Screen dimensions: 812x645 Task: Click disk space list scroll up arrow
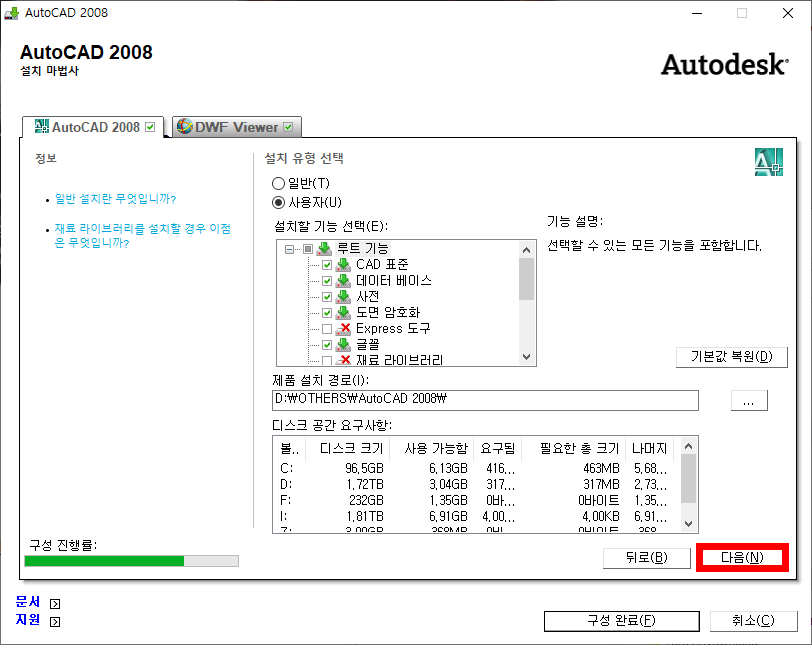point(688,446)
